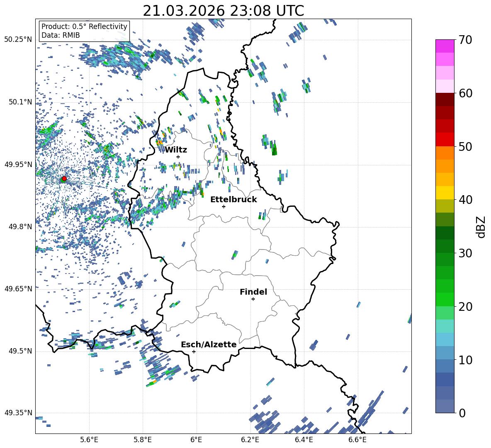Click the 6.2°E longitude label
Image resolution: width=491 pixels, height=448 pixels.
pyautogui.click(x=250, y=440)
